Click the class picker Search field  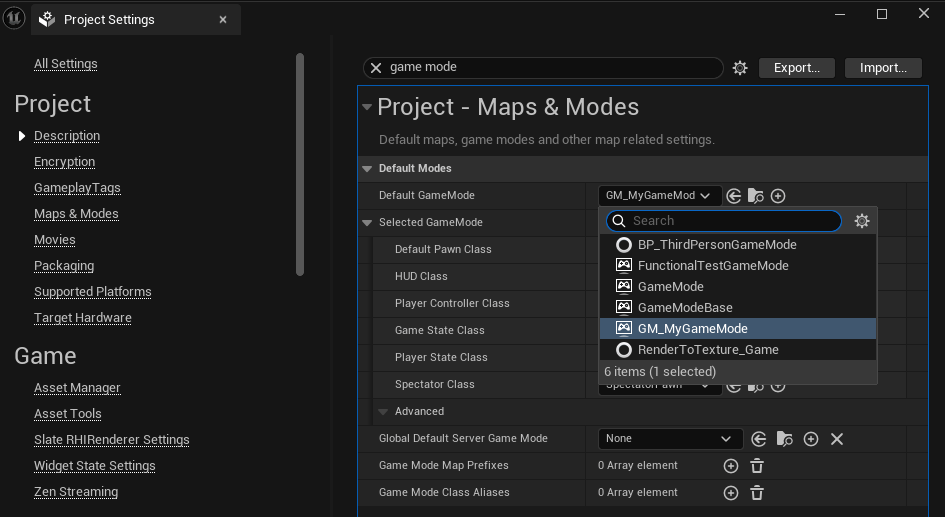(730, 221)
